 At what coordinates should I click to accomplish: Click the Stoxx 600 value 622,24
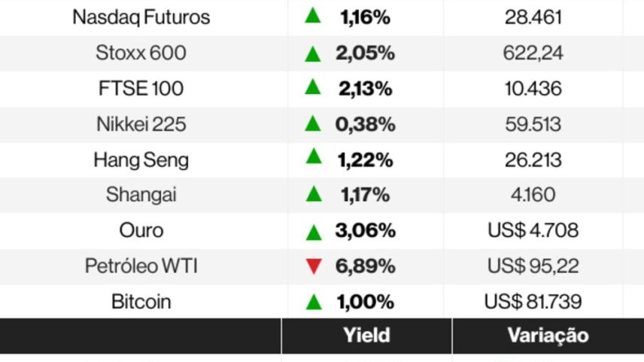(x=533, y=53)
